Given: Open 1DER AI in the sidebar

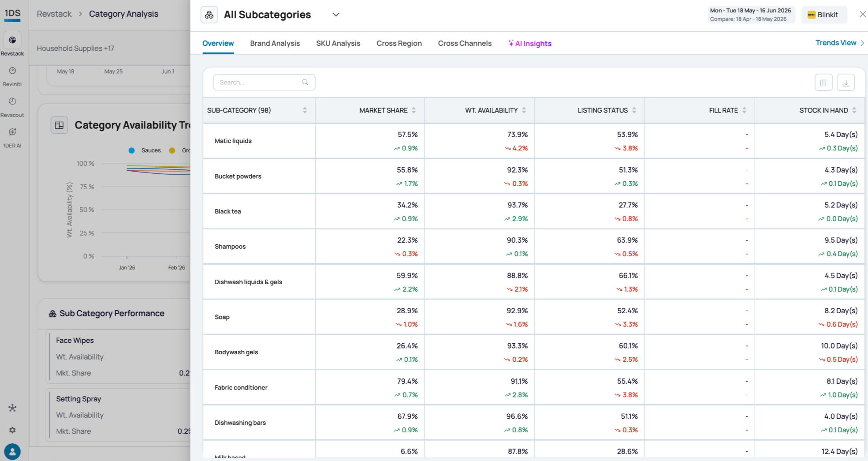Looking at the screenshot, I should (x=12, y=138).
